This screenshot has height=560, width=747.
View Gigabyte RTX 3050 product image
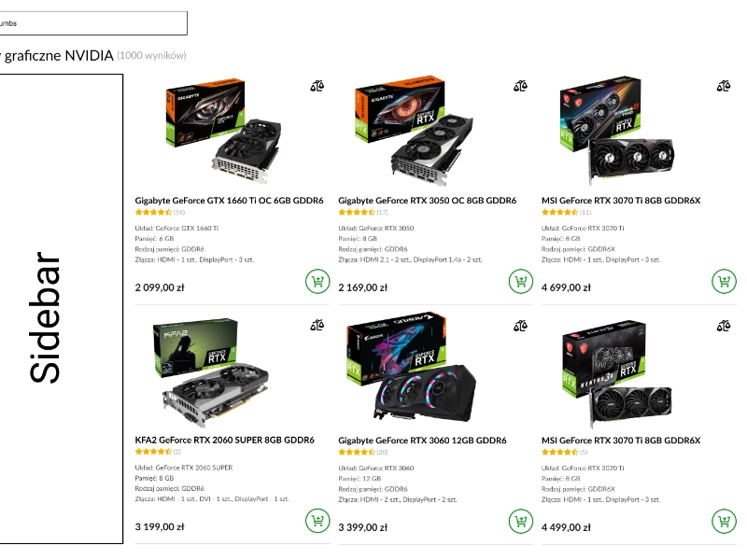tap(414, 131)
